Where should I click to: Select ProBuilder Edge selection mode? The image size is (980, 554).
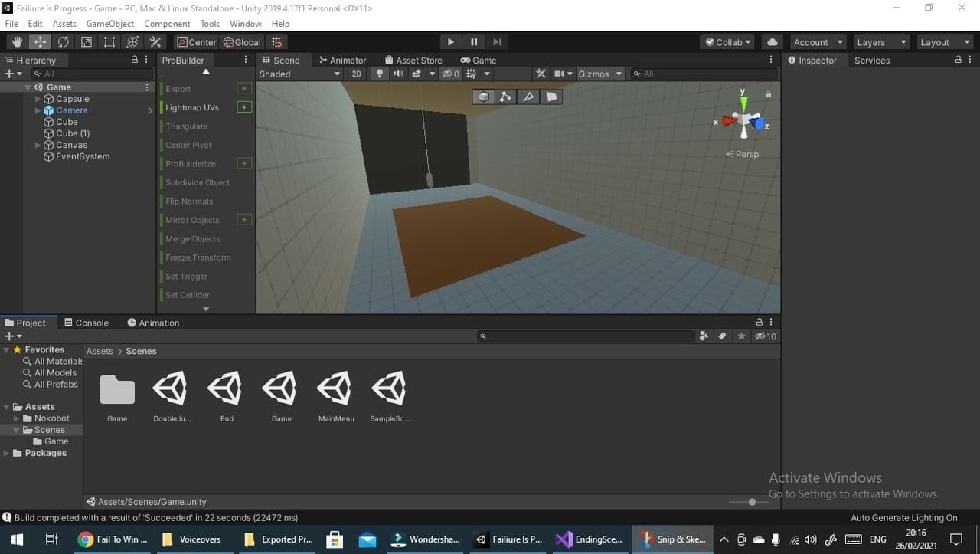528,97
